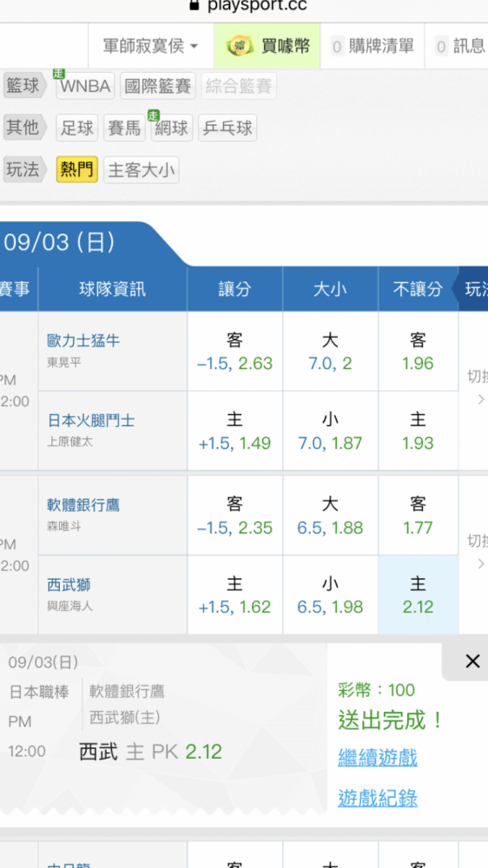This screenshot has width=488, height=868.
Task: Click the 大小 column header
Action: coord(330,289)
